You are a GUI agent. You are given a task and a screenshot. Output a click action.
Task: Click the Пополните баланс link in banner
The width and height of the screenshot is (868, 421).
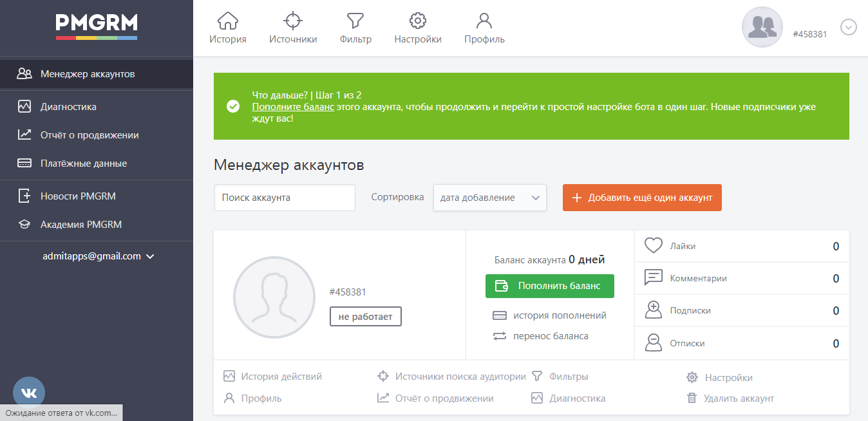coord(293,107)
